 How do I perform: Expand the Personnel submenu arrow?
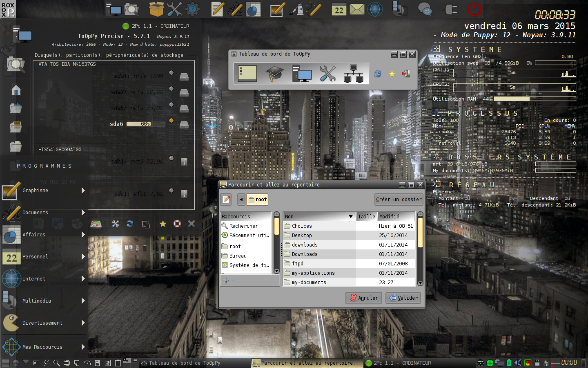click(x=83, y=257)
